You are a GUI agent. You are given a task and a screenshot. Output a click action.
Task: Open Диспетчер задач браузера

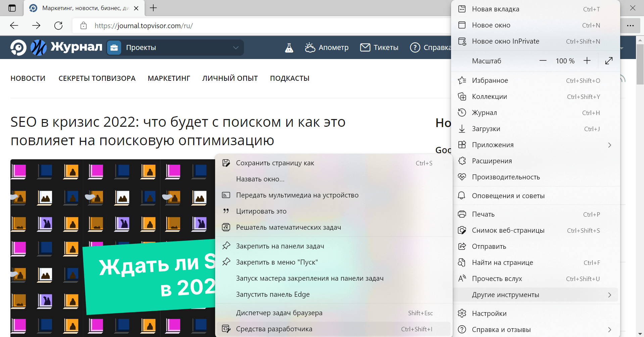click(279, 313)
